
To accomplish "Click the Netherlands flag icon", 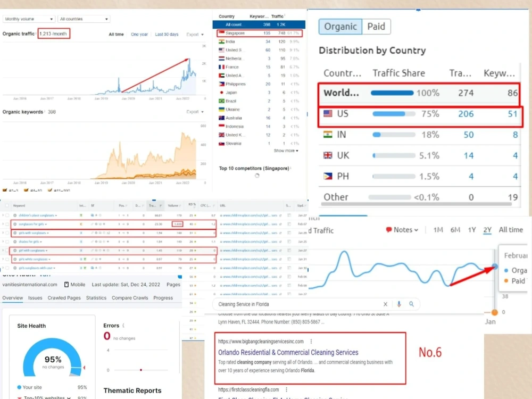I will point(221,59).
